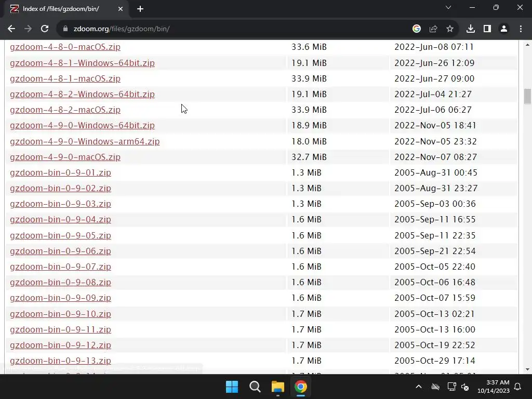
Task: Click the muted volume tray icon
Action: 465,387
